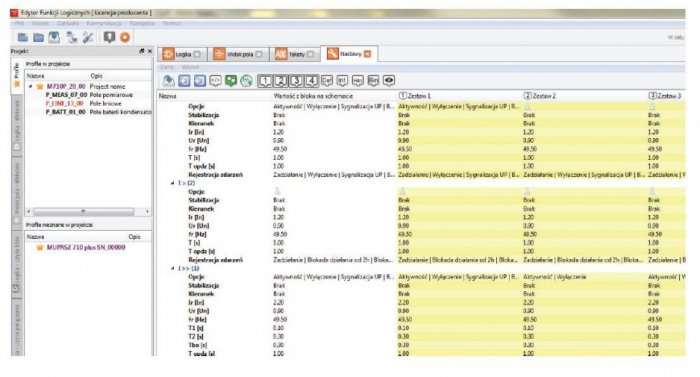Image resolution: width=700 pixels, height=377 pixels.
Task: Click Nazwa header in Profile nieznane list
Action: point(35,237)
